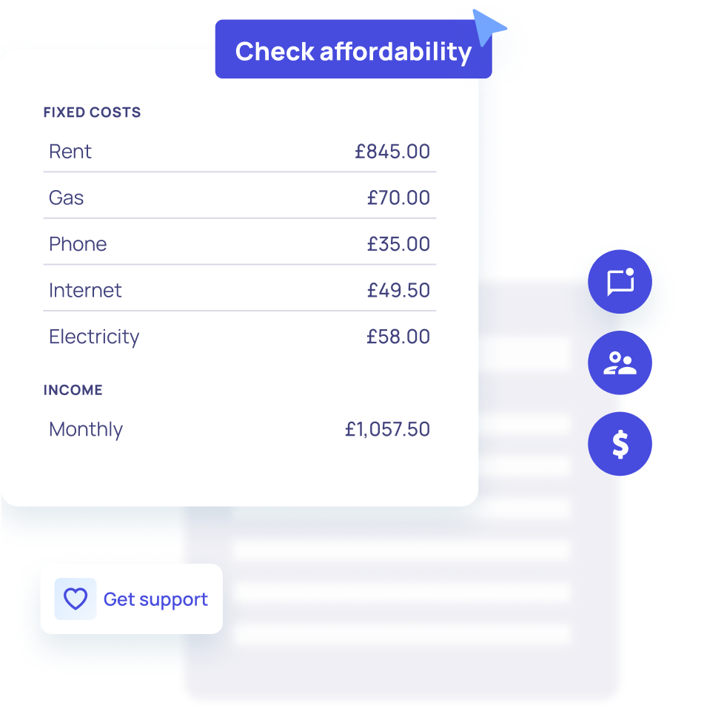Open the Get support link text

pyautogui.click(x=155, y=599)
